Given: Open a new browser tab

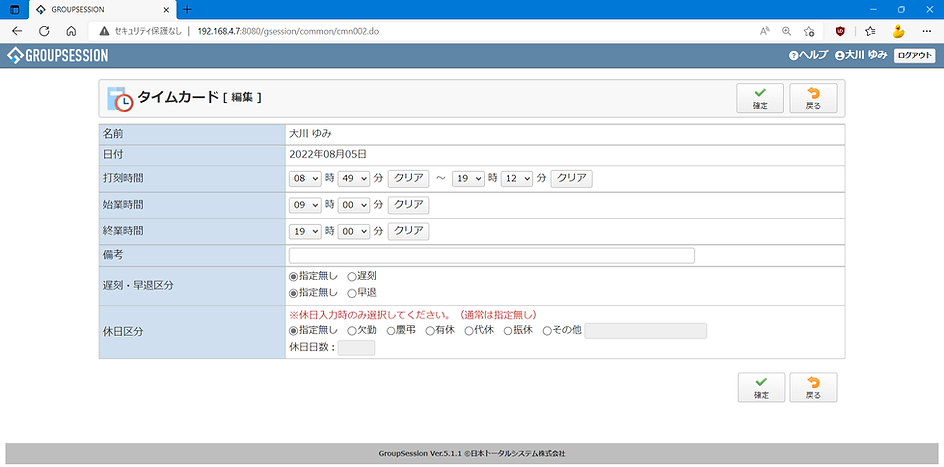Looking at the screenshot, I should 187,9.
